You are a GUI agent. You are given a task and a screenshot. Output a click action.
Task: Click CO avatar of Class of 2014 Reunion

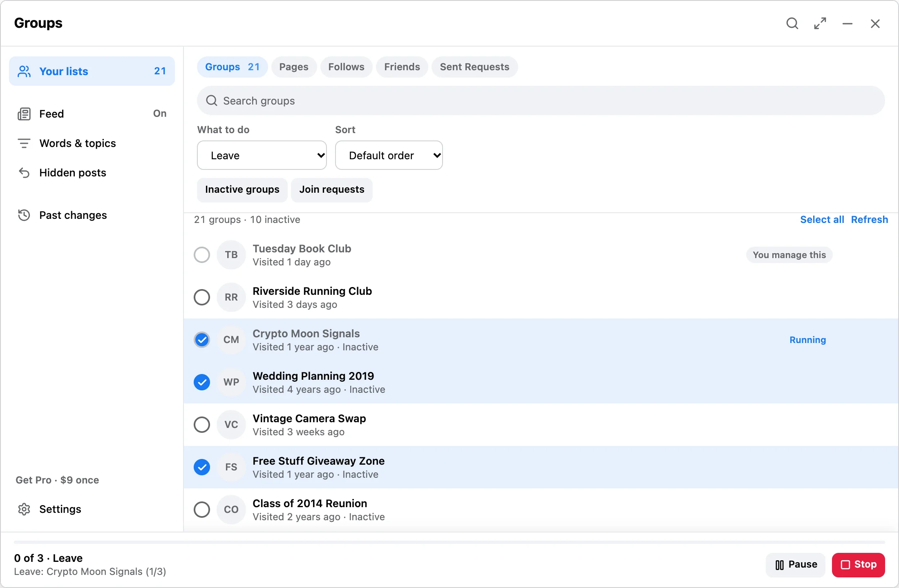(x=231, y=510)
